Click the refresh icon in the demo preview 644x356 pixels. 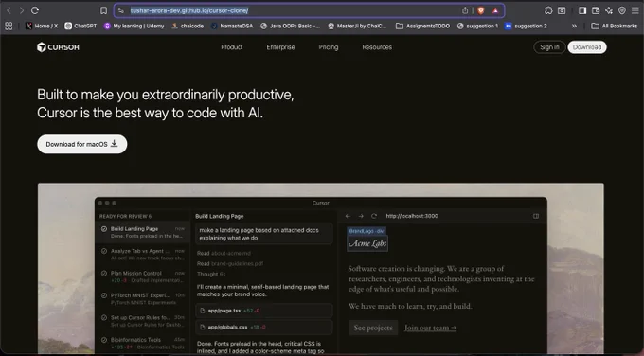(x=374, y=216)
